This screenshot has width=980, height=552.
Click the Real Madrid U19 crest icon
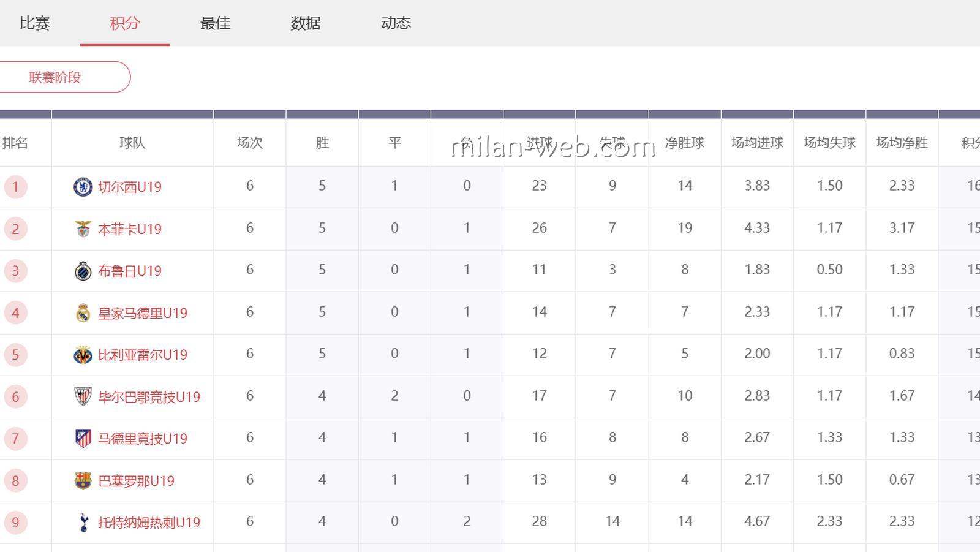[83, 313]
